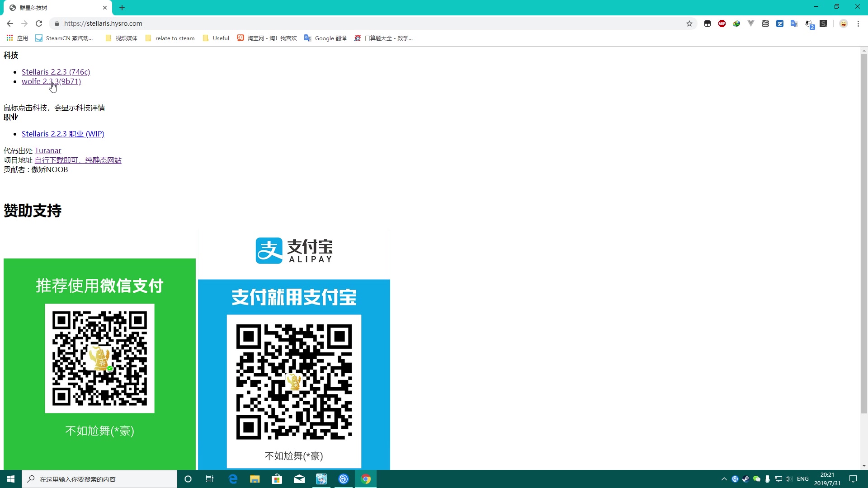Viewport: 868px width, 488px height.
Task: Switch input language via ENG indicator
Action: pyautogui.click(x=803, y=479)
